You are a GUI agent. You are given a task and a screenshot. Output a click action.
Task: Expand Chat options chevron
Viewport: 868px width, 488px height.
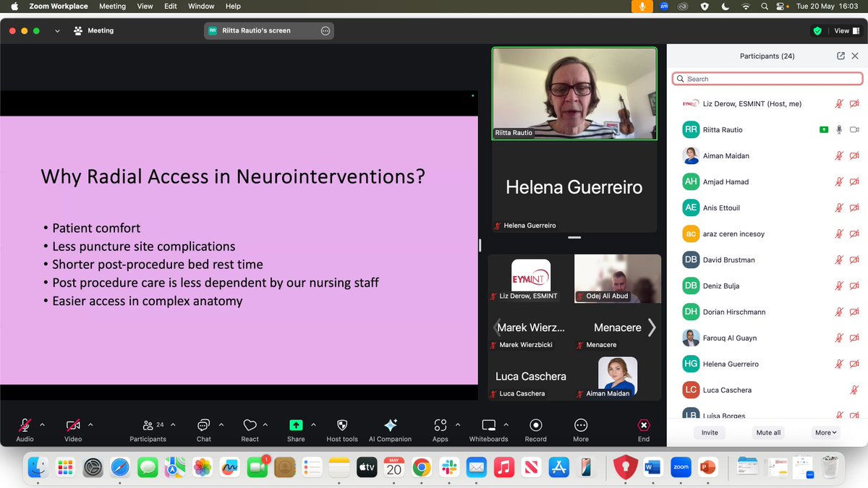[x=221, y=425]
